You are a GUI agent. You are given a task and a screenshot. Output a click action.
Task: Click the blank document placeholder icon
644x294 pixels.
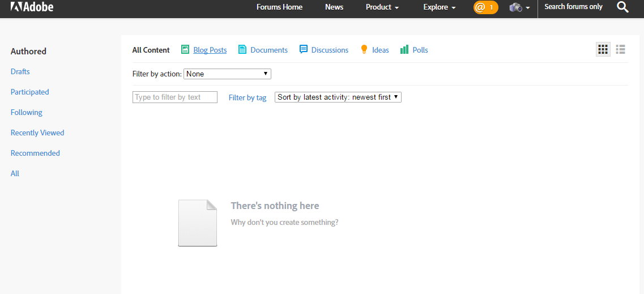pos(198,223)
